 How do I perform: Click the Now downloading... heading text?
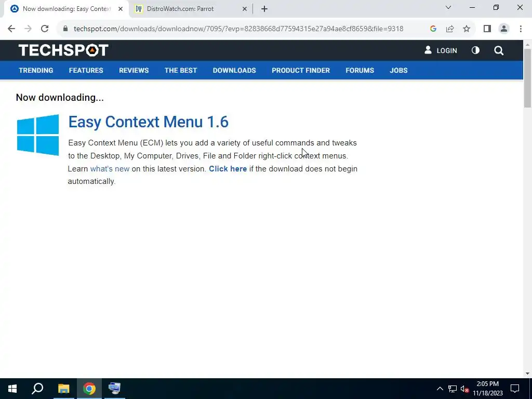coord(60,98)
